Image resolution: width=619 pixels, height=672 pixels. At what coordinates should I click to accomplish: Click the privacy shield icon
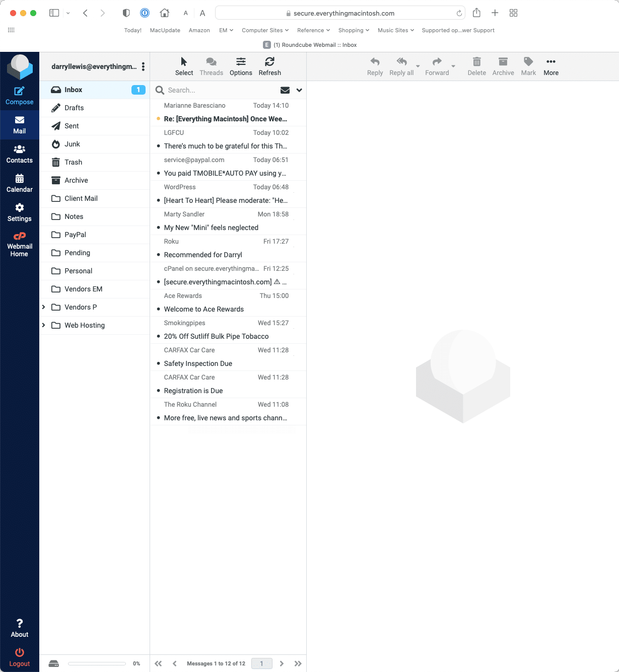coord(126,13)
